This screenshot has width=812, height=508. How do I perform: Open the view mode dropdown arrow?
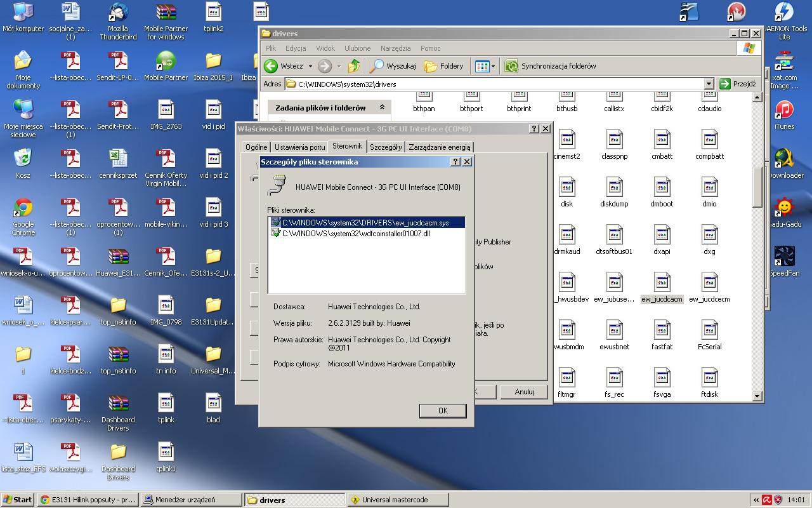point(492,66)
